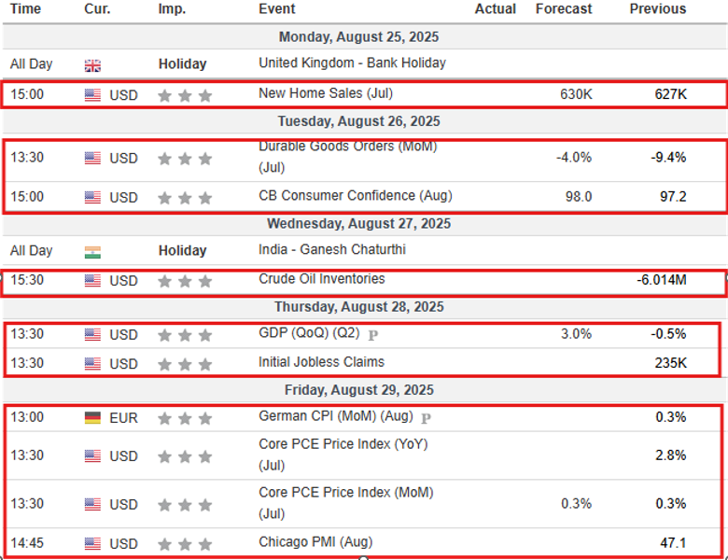The height and width of the screenshot is (560, 728).
Task: Open United Kingdom - Bank Holiday entry
Action: coord(352,63)
